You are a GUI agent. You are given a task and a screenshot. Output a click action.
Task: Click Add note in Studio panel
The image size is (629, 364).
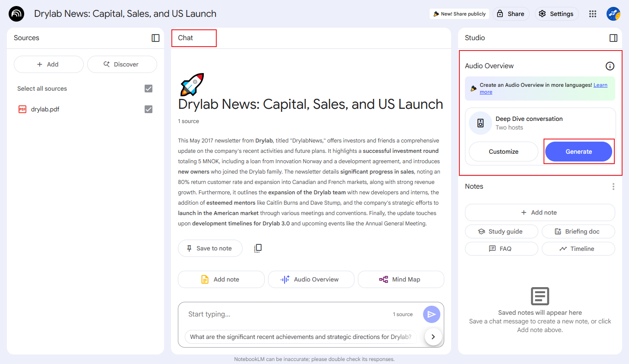540,212
